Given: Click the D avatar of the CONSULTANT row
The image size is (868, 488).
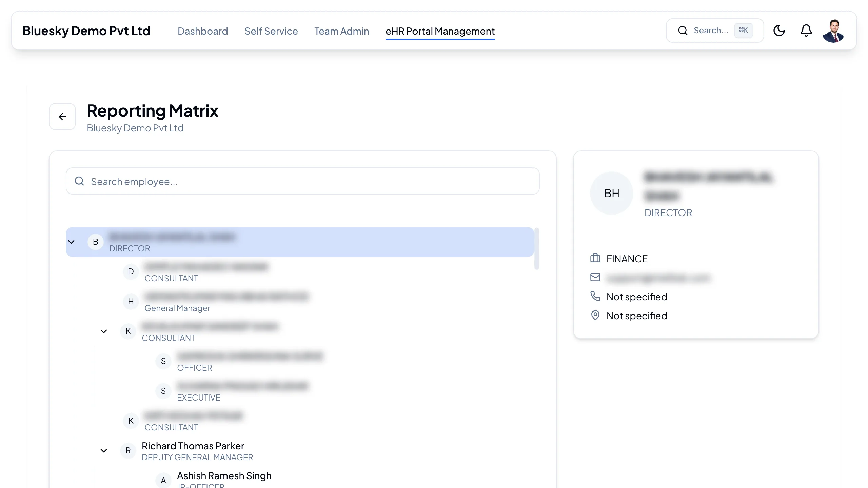Looking at the screenshot, I should click(x=131, y=272).
